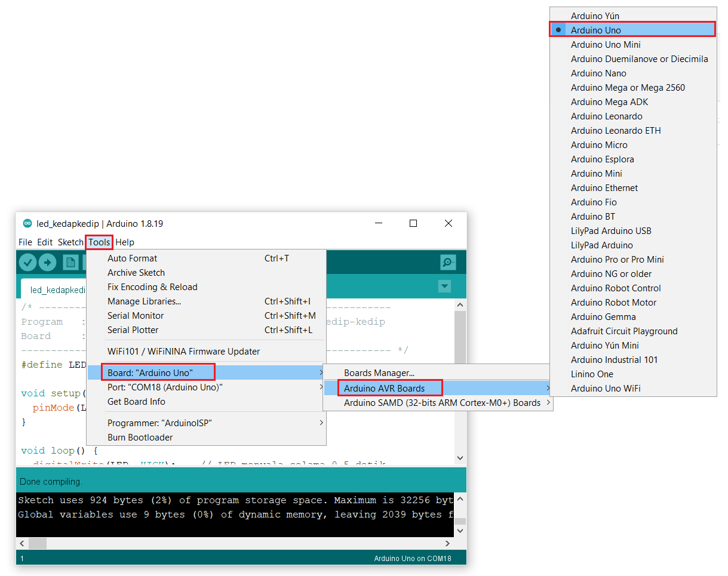The width and height of the screenshot is (728, 576).
Task: Choose Arduino Industrial 101
Action: [633, 360]
